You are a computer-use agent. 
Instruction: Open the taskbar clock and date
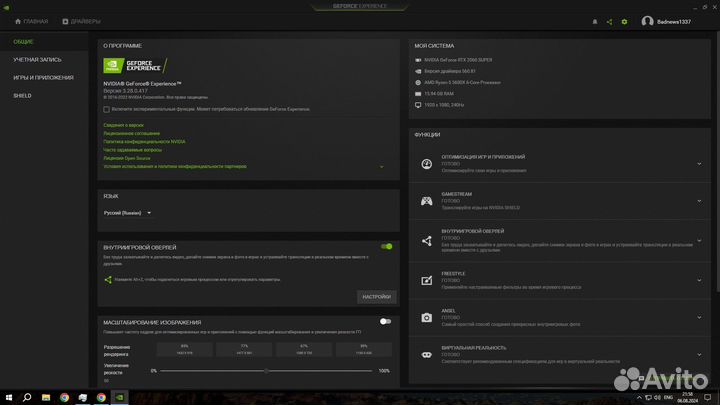pos(687,397)
